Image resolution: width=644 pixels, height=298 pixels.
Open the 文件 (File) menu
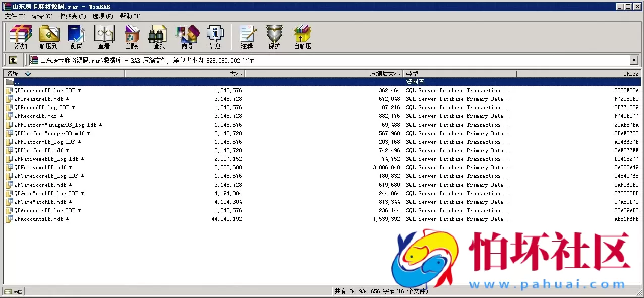[15, 16]
